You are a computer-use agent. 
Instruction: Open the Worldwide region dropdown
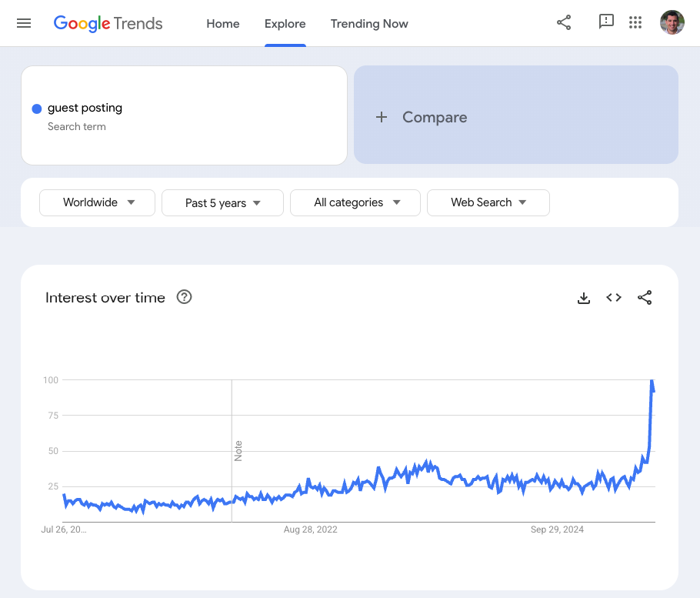point(97,202)
